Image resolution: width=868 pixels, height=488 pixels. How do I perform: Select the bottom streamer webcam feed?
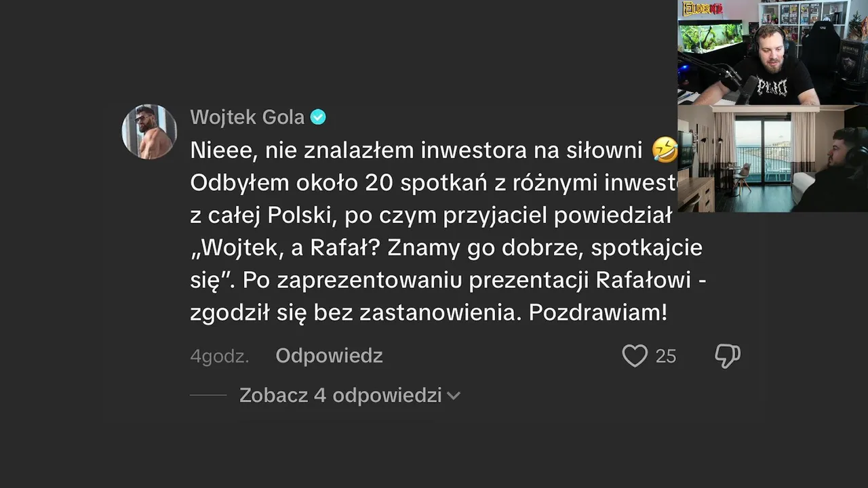point(772,159)
